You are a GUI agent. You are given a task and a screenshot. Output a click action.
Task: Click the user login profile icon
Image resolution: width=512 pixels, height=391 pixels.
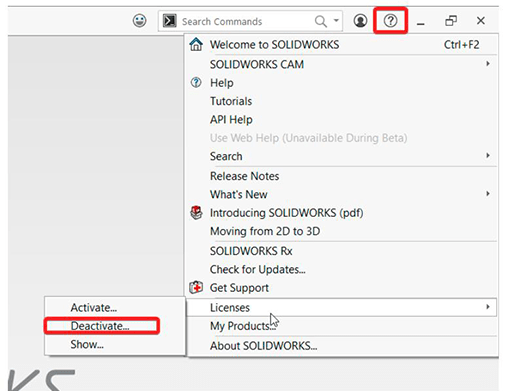point(360,21)
